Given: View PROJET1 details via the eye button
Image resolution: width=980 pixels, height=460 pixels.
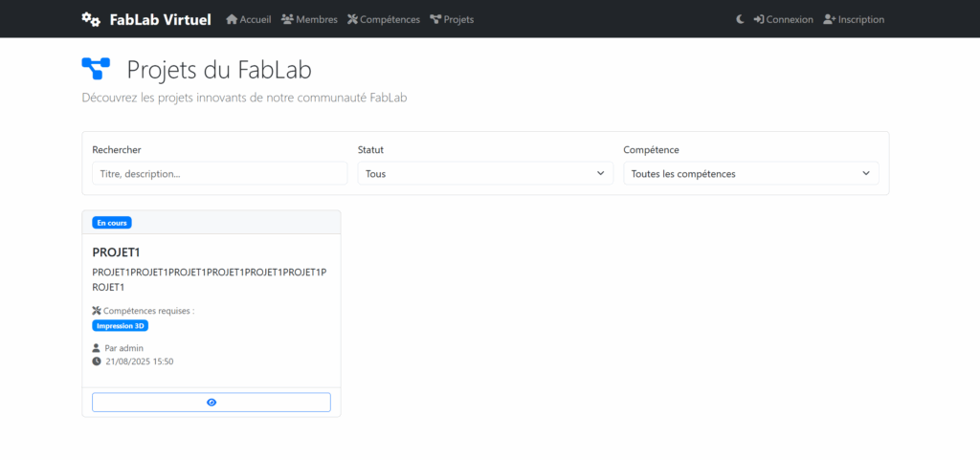Looking at the screenshot, I should click(x=212, y=403).
